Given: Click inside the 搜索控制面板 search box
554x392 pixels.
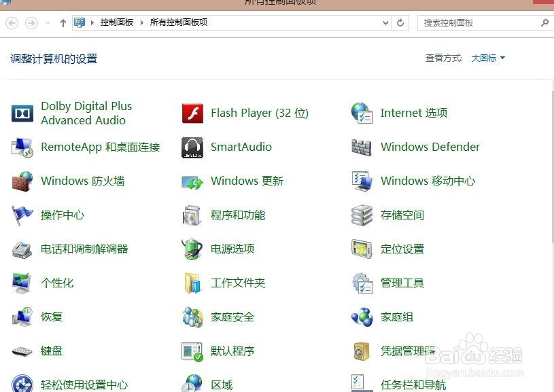Looking at the screenshot, I should [x=476, y=22].
